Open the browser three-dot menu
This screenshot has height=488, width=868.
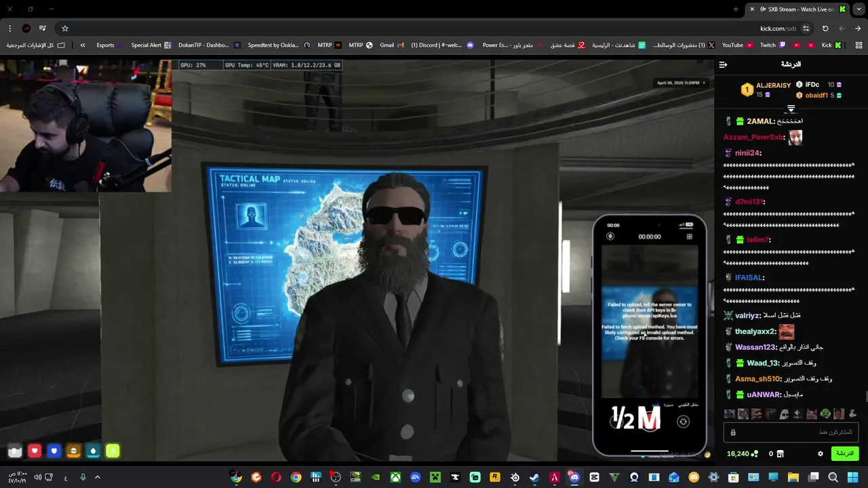[9, 28]
